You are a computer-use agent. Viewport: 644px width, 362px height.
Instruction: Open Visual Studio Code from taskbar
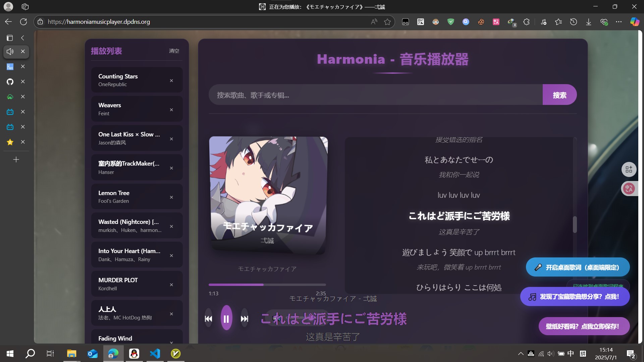click(155, 353)
